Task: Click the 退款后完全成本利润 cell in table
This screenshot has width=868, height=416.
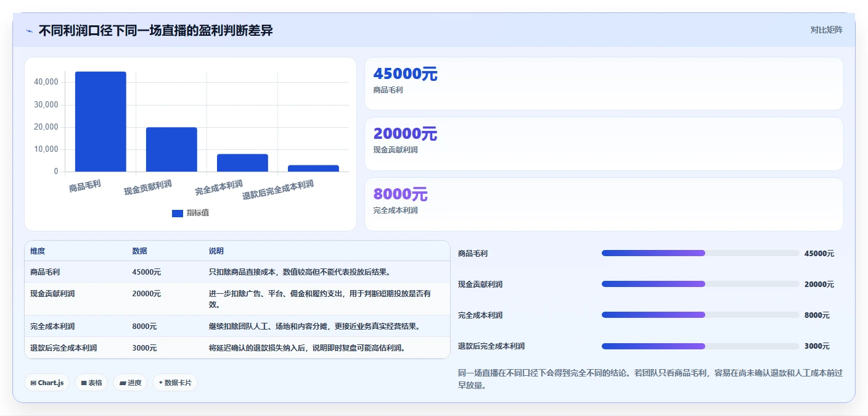Action: click(x=63, y=347)
